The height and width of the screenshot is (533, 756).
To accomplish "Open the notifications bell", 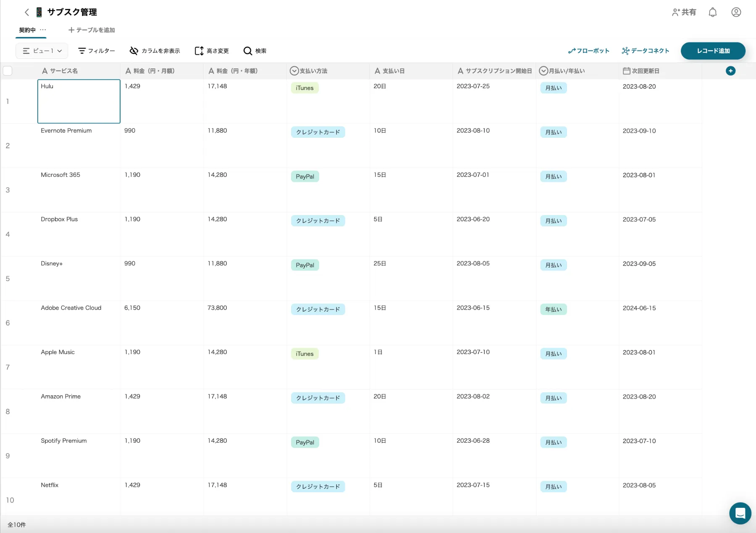I will 713,12.
